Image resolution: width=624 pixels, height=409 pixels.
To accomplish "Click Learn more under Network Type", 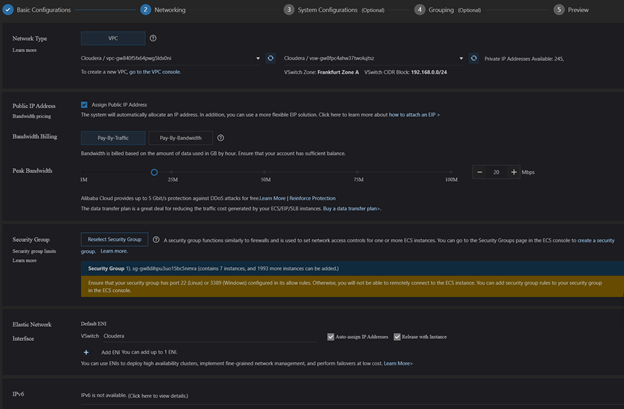I will (x=24, y=50).
